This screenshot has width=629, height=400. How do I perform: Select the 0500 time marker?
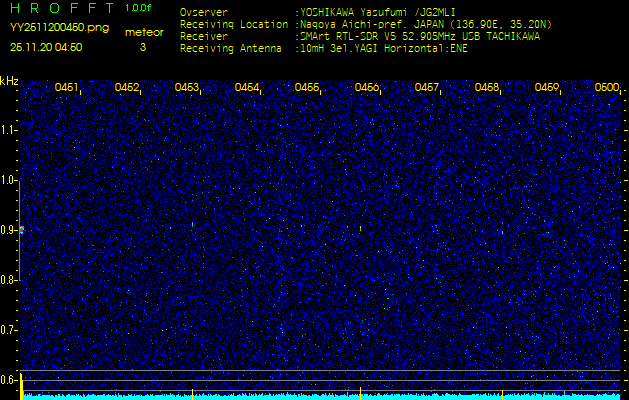pos(607,88)
